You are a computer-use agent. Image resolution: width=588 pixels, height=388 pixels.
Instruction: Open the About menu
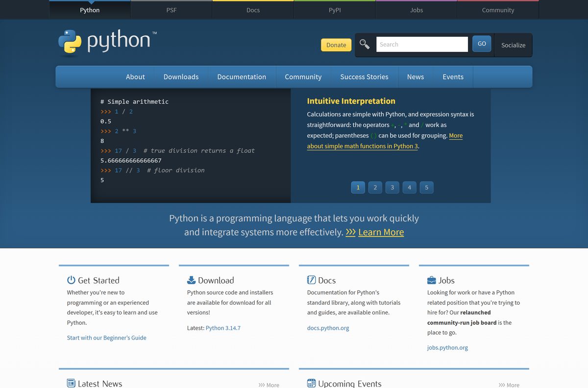[135, 77]
